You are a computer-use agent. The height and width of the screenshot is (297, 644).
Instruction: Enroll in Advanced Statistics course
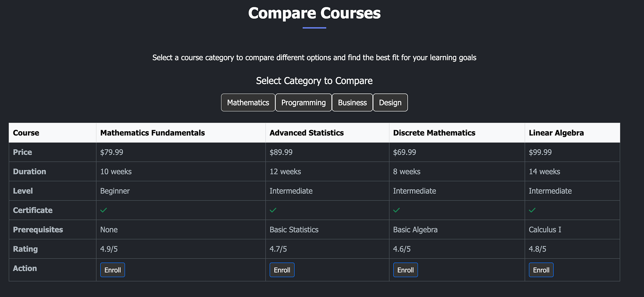[282, 270]
